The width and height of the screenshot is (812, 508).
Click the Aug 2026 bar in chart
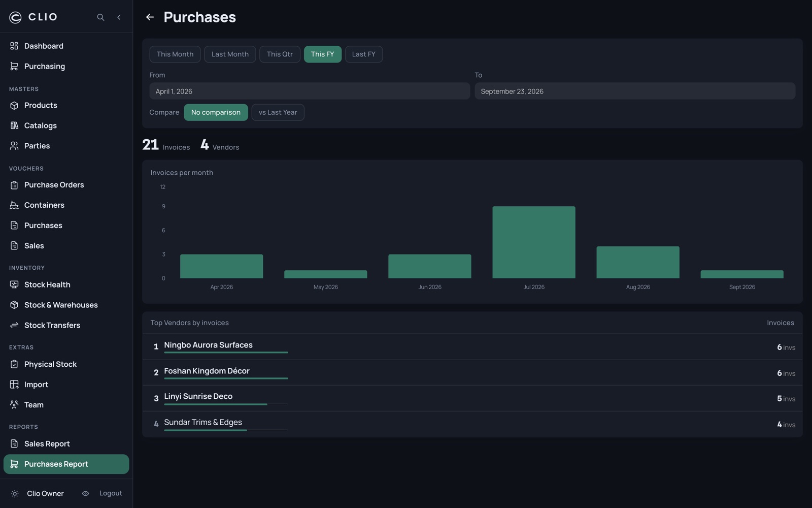[x=638, y=263]
